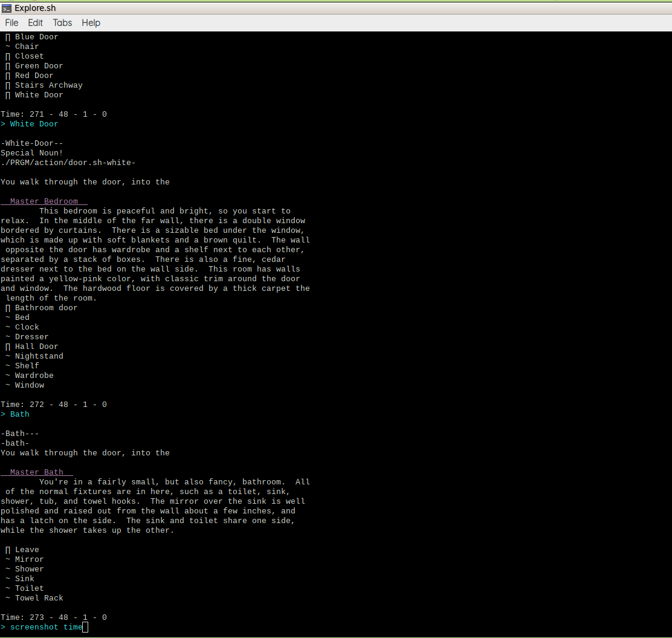Click the Master Bath heading
672x638 pixels.
37,472
